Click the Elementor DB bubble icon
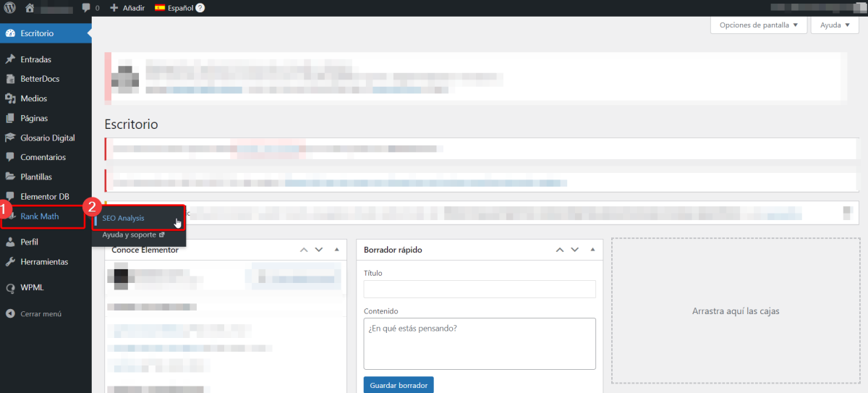The height and width of the screenshot is (393, 868). (10, 196)
